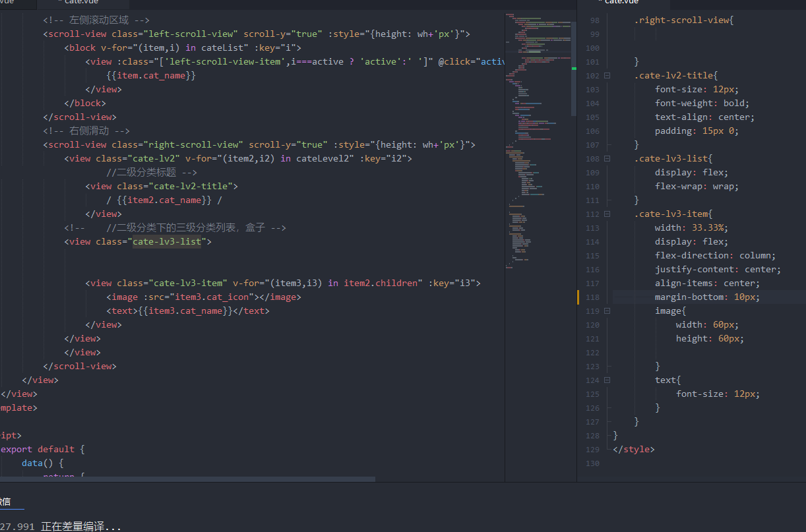The height and width of the screenshot is (532, 806).
Task: Click line number 130 in the right editor
Action: [x=592, y=463]
